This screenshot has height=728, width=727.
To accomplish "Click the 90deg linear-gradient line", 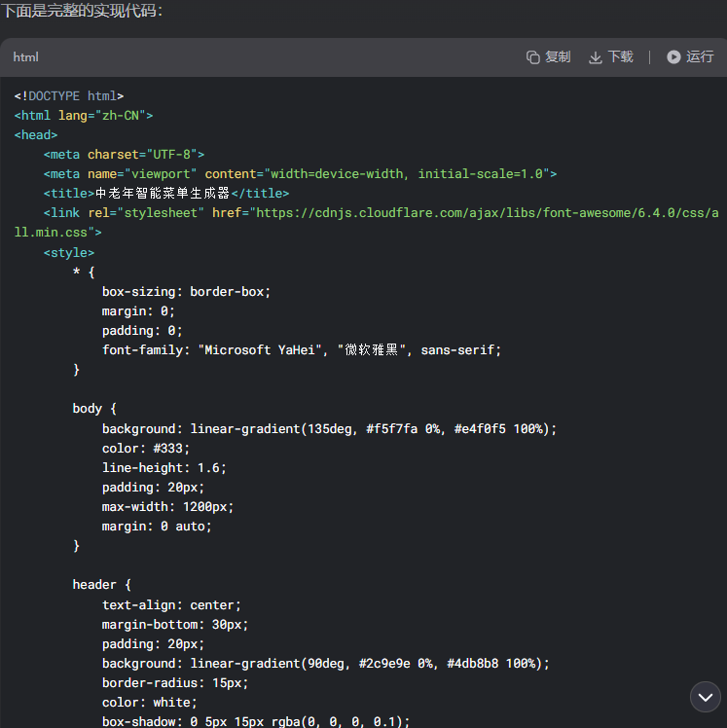I will (325, 664).
